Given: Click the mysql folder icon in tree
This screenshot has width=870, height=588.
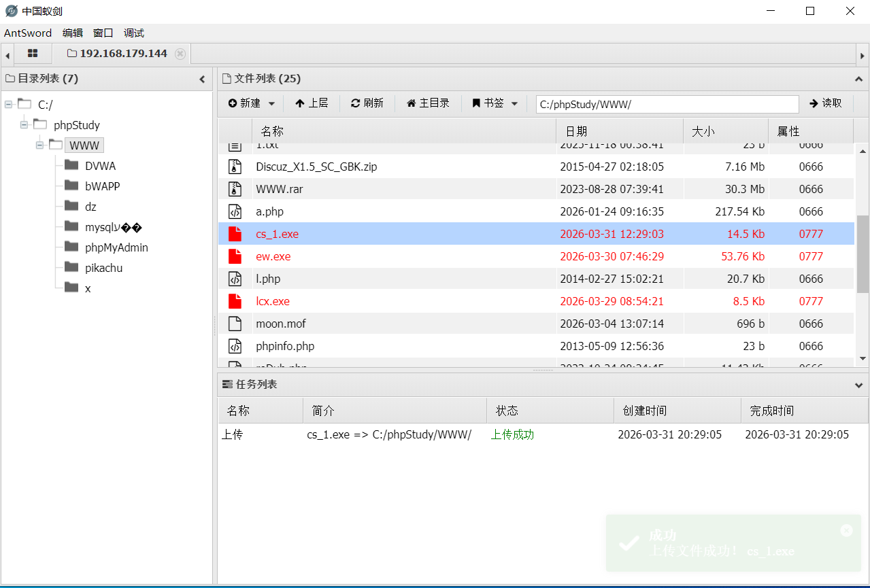Looking at the screenshot, I should click(72, 226).
